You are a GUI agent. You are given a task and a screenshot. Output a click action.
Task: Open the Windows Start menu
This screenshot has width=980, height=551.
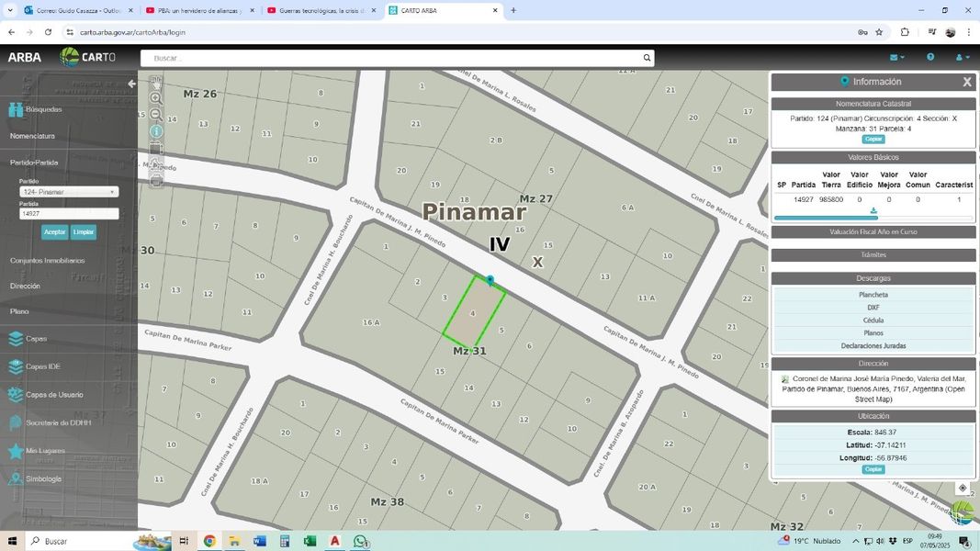tap(12, 541)
